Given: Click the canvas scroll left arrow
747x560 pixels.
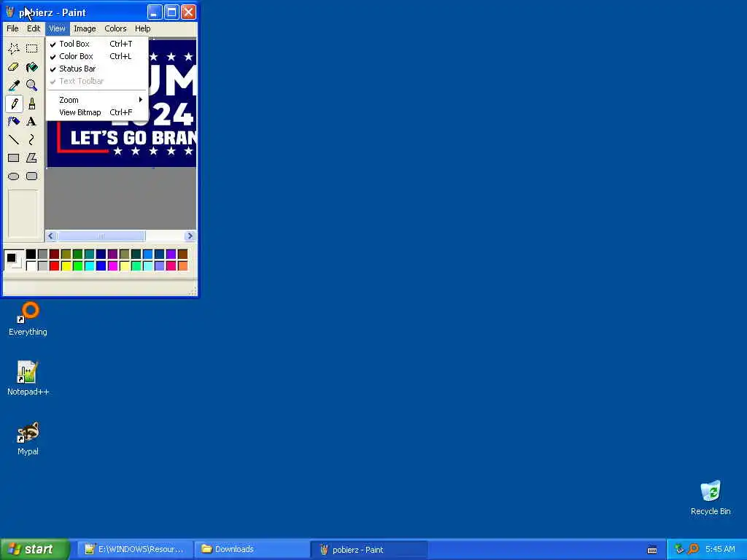Looking at the screenshot, I should (x=51, y=236).
